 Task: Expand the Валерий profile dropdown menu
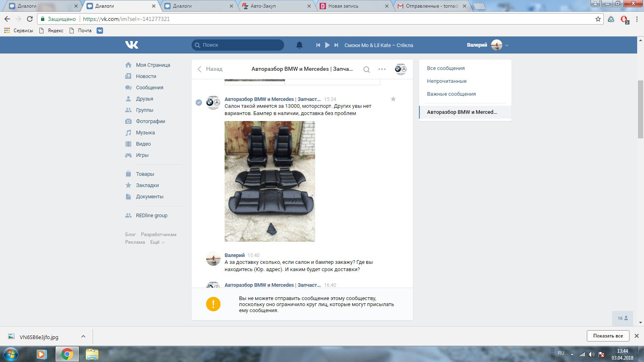507,45
